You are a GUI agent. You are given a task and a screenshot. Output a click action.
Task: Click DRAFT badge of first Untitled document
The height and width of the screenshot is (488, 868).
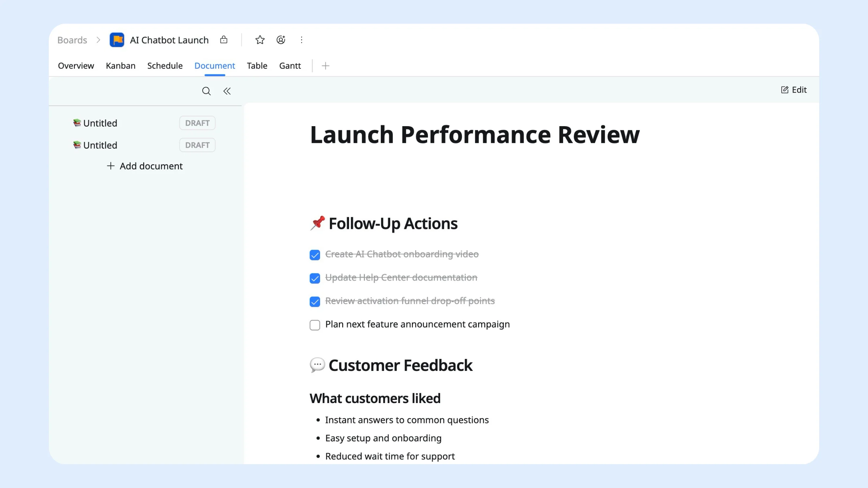tap(197, 123)
